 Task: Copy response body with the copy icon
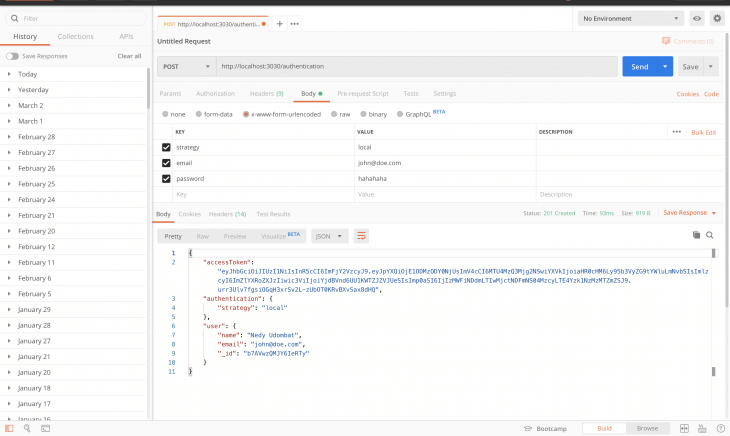(696, 235)
